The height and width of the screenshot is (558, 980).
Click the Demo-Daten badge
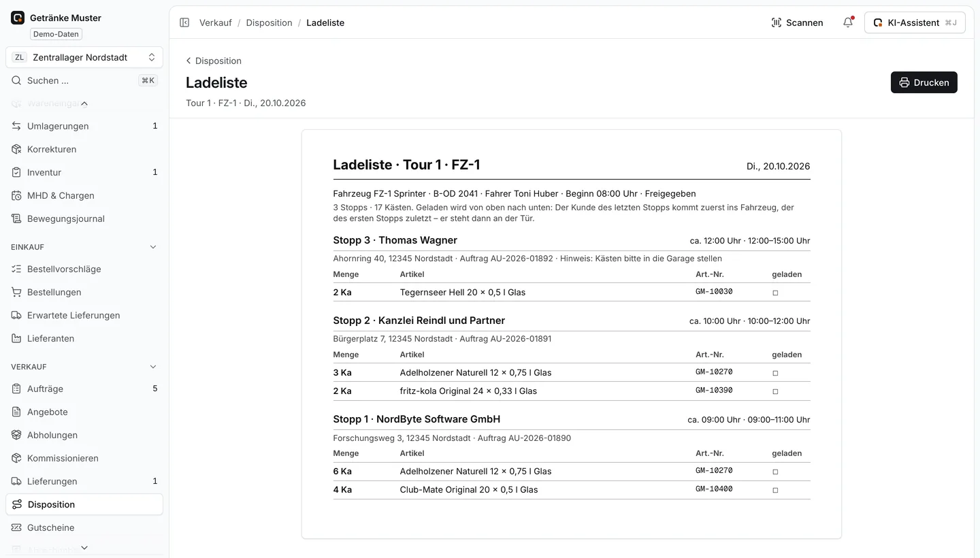click(56, 34)
